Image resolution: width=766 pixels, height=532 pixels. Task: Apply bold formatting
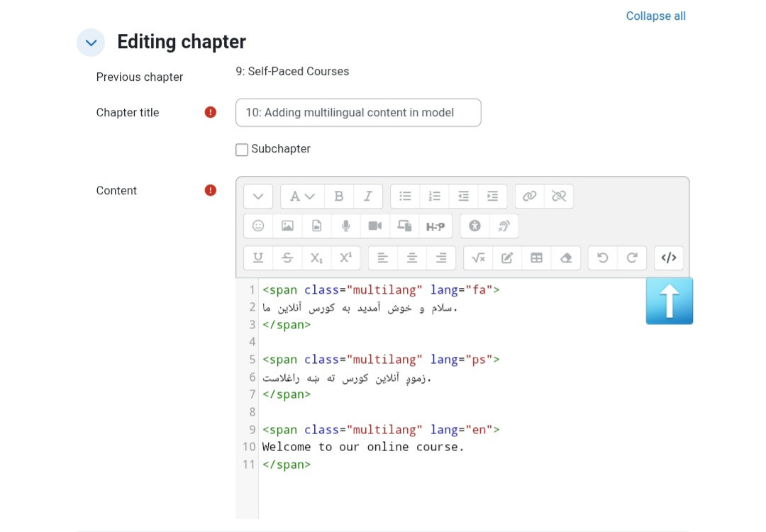[x=338, y=196]
